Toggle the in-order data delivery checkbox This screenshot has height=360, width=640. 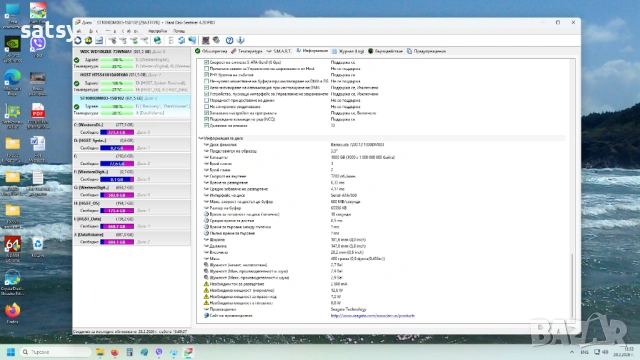(x=207, y=100)
